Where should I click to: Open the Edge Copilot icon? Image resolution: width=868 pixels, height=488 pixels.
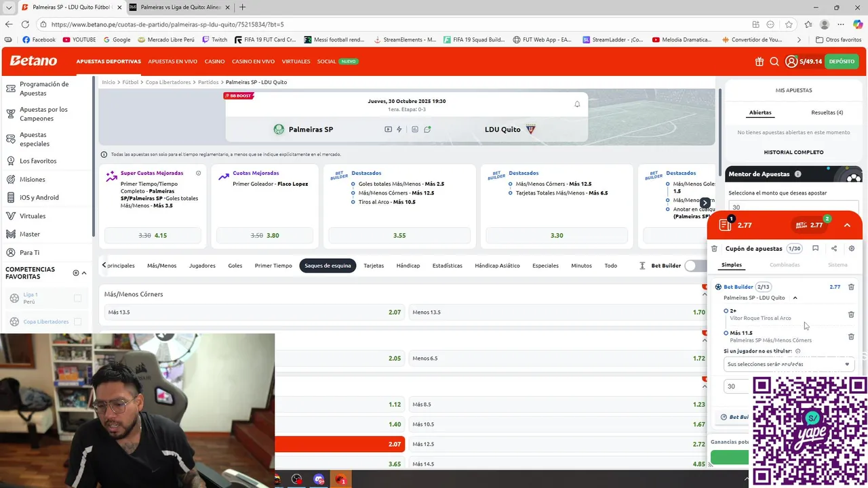coord(857,24)
